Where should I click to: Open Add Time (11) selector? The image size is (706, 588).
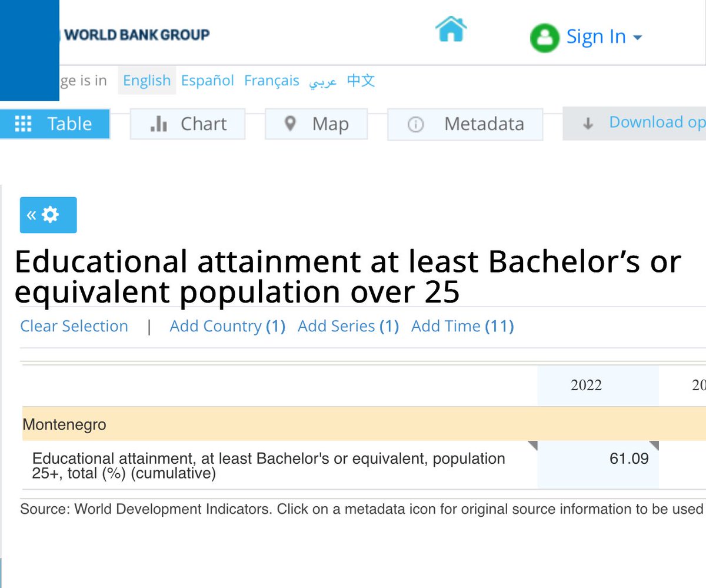(x=462, y=326)
